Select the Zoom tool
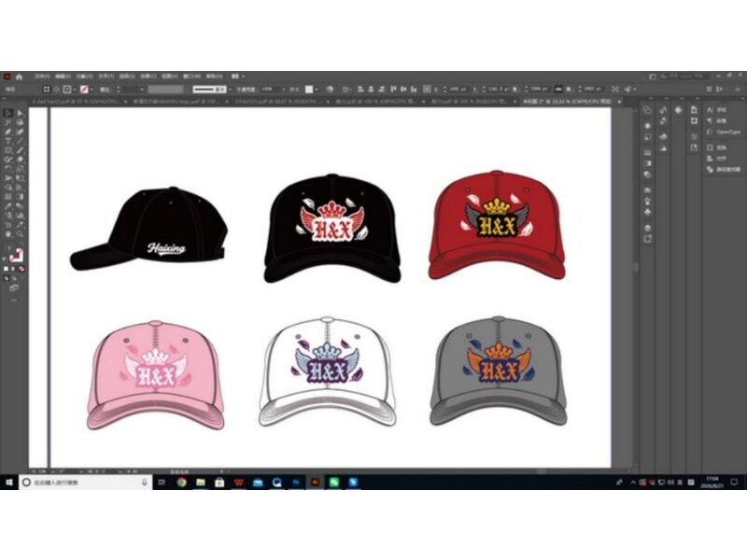 pyautogui.click(x=20, y=234)
